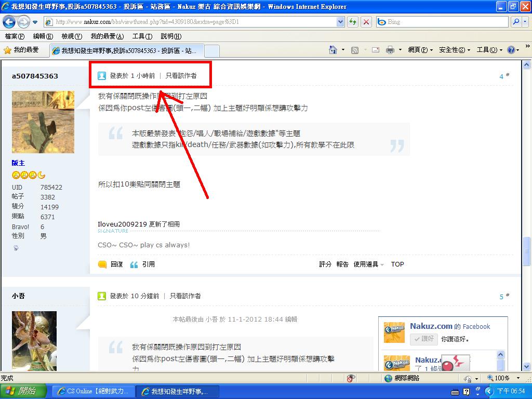Click the 報告 report link
This screenshot has height=399, width=532.
click(342, 264)
